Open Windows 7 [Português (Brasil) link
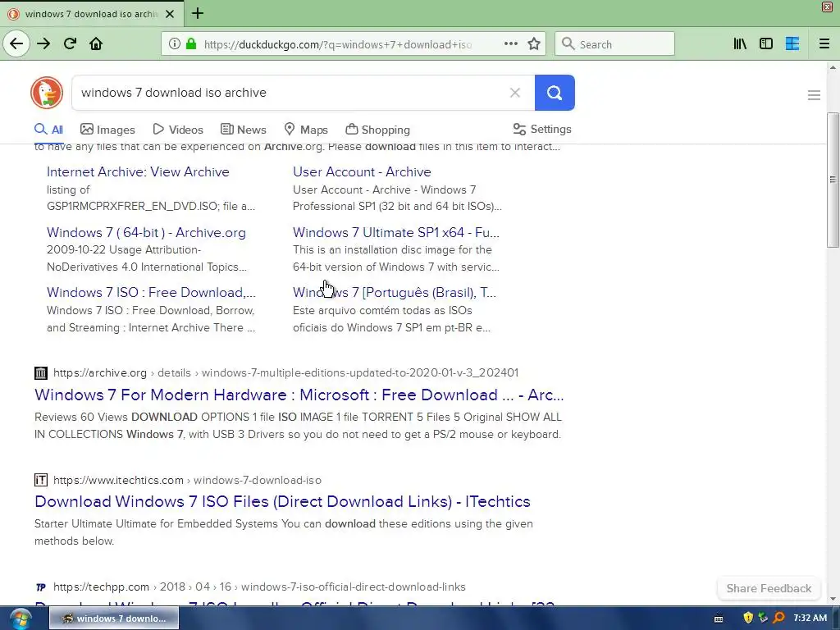 (x=395, y=293)
